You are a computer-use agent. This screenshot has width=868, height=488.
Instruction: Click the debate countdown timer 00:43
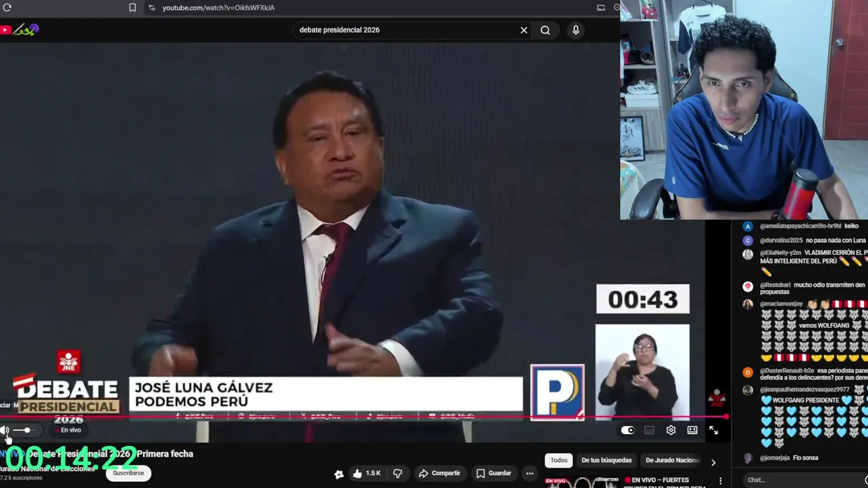643,299
